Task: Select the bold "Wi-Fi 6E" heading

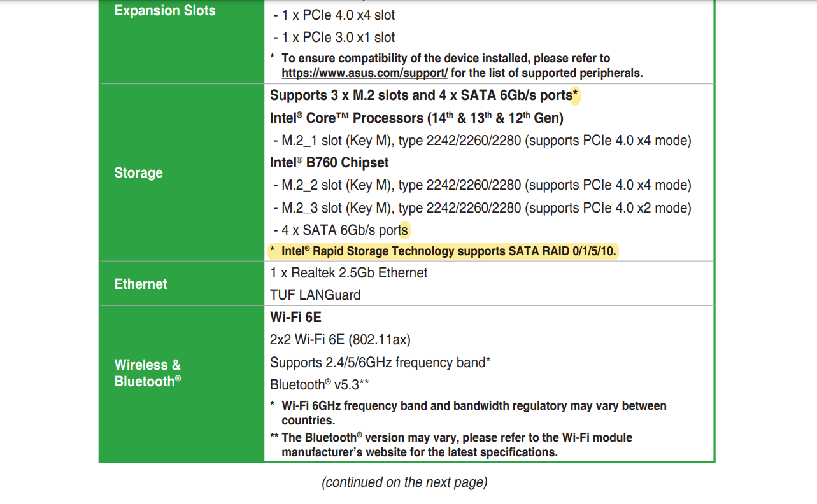Action: (x=295, y=317)
